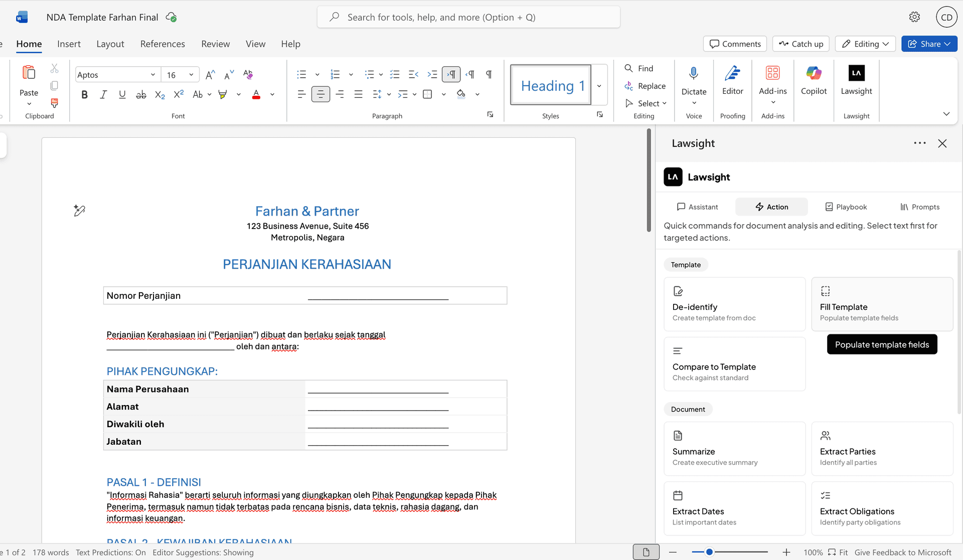Expand the bullet list options arrow
Viewport: 963px width, 560px height.
coord(316,74)
